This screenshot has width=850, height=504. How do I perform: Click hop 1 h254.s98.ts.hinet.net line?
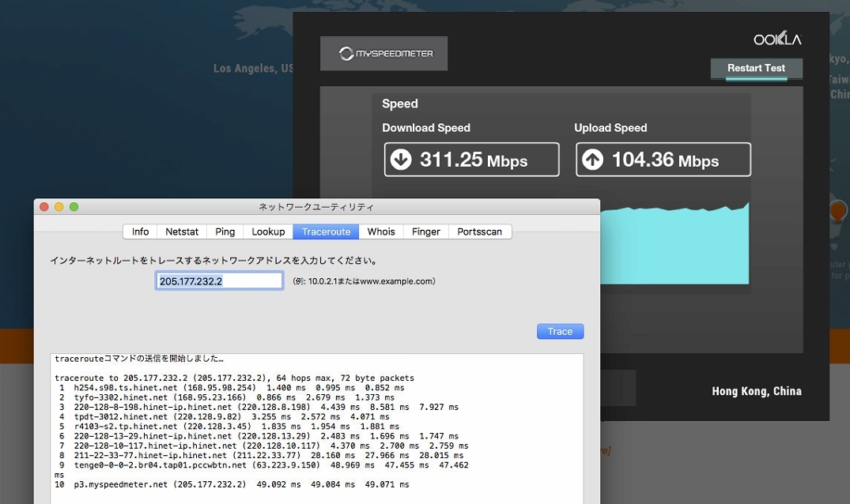pos(232,388)
